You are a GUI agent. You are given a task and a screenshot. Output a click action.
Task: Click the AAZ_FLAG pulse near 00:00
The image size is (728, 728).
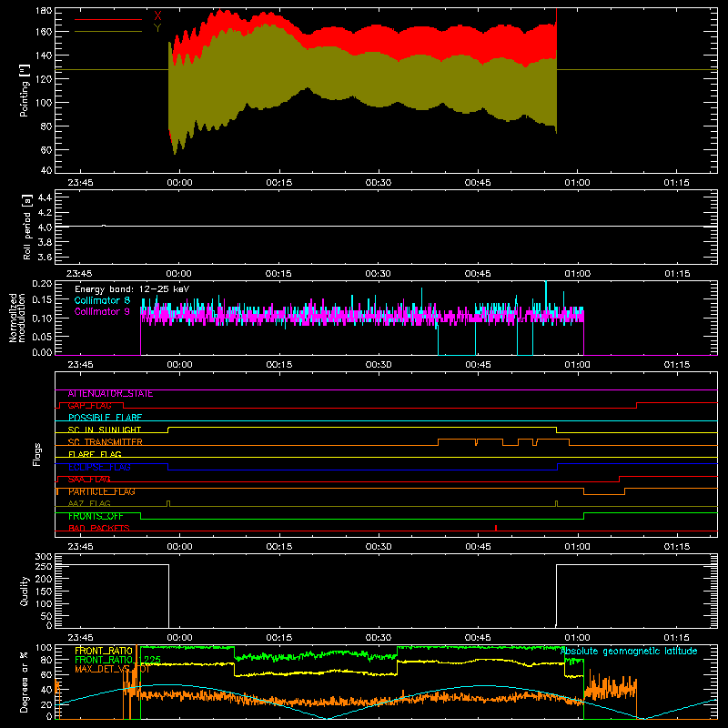pyautogui.click(x=168, y=504)
